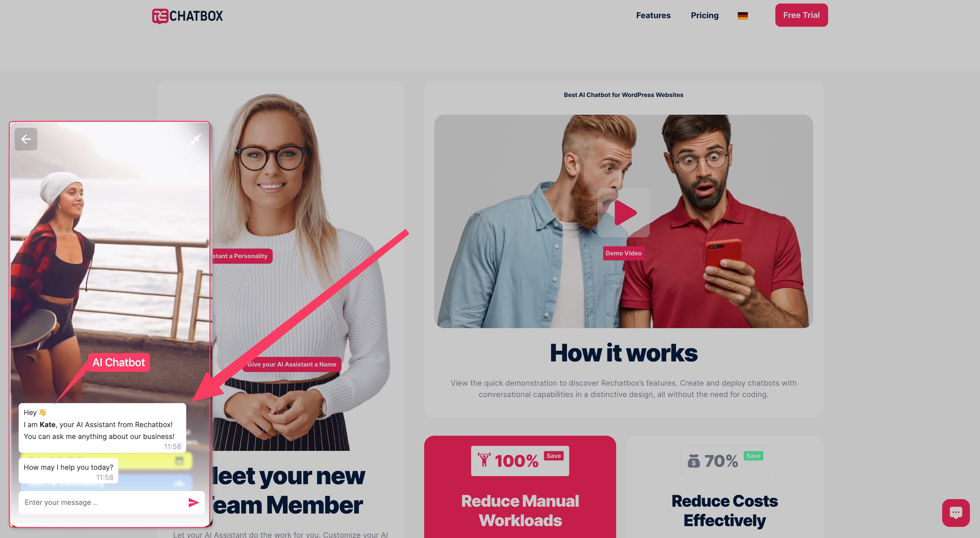
Task: Click the back arrow in chat widget
Action: pos(26,139)
